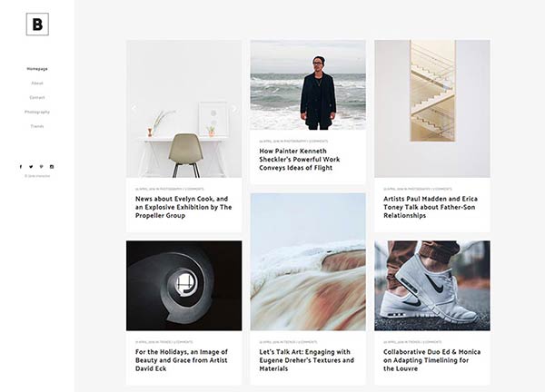545x392 pixels.
Task: Click the B logo in the sidebar
Action: (x=37, y=24)
